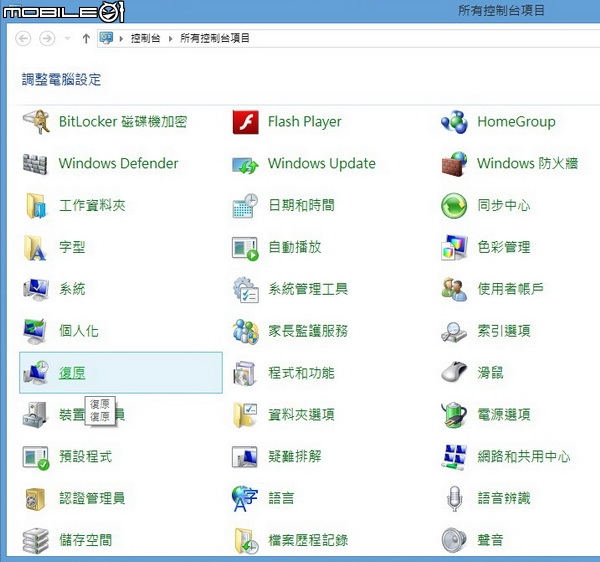Go up one level with up arrow

pos(86,38)
